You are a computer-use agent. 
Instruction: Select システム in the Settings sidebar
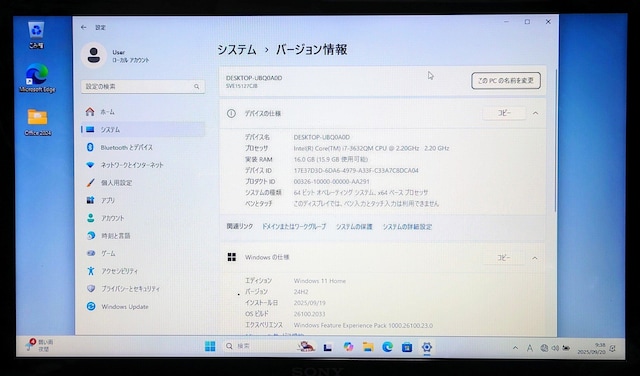143,129
